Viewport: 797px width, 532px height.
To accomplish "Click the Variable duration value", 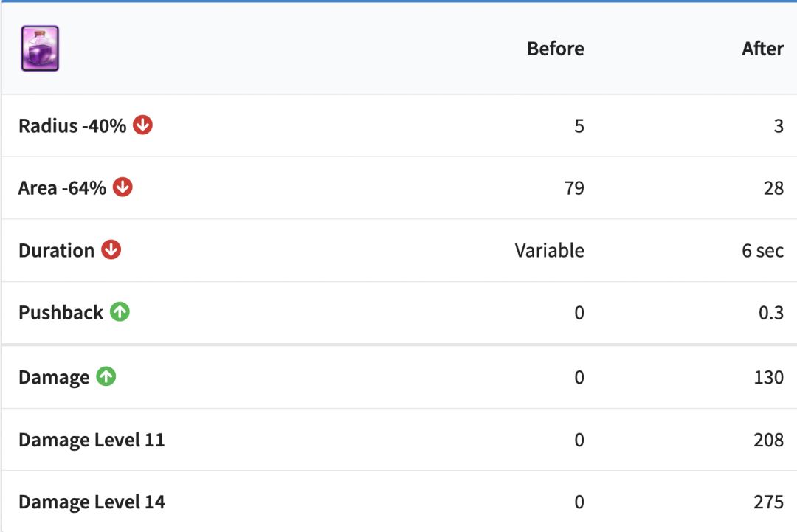I will pos(549,251).
